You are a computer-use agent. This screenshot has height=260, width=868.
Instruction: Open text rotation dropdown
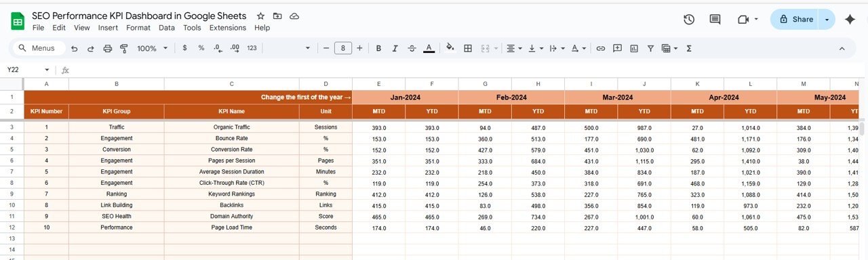point(578,48)
